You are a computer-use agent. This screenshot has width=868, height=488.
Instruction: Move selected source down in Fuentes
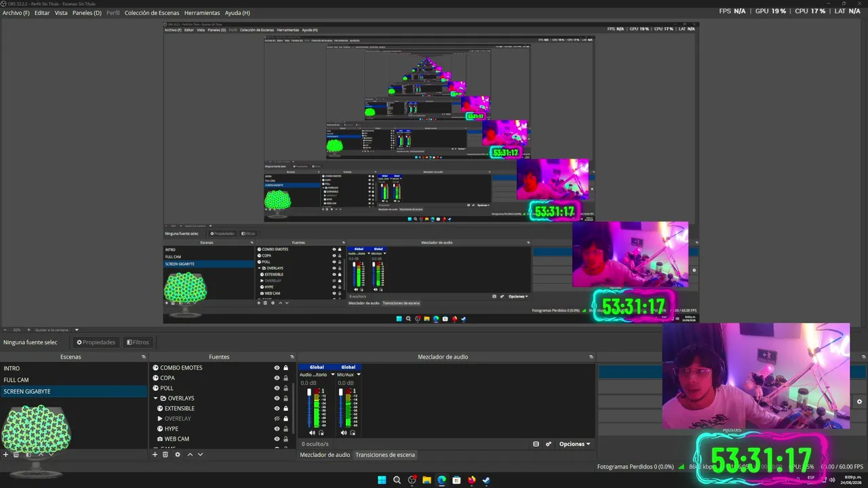[x=200, y=454]
